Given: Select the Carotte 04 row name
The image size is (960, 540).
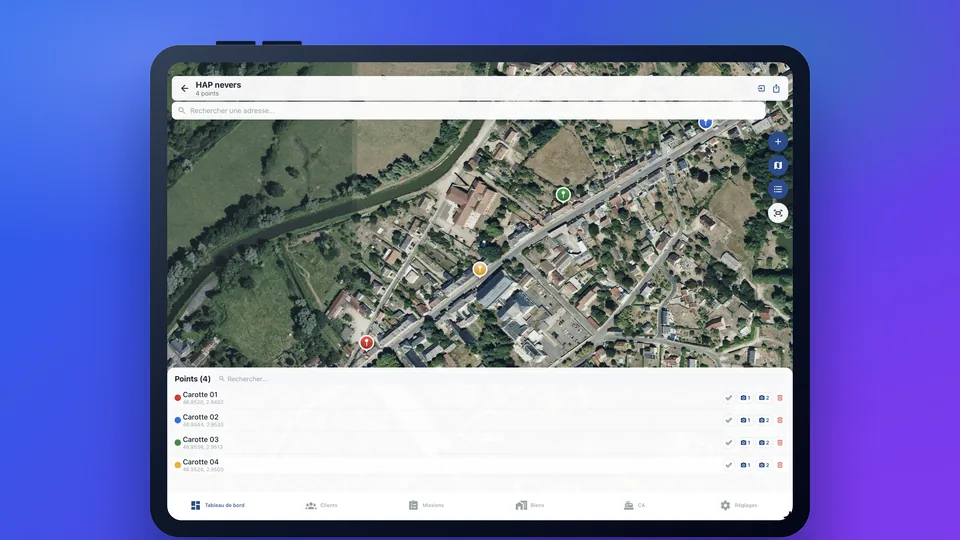Looking at the screenshot, I should [x=200, y=462].
